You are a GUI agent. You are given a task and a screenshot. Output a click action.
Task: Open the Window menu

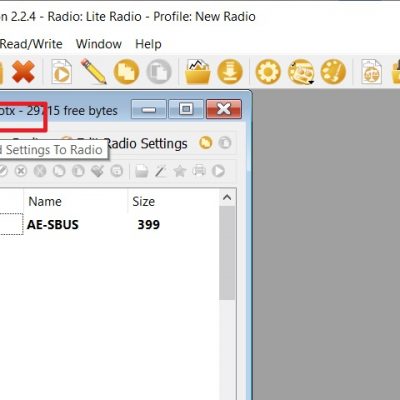point(99,44)
